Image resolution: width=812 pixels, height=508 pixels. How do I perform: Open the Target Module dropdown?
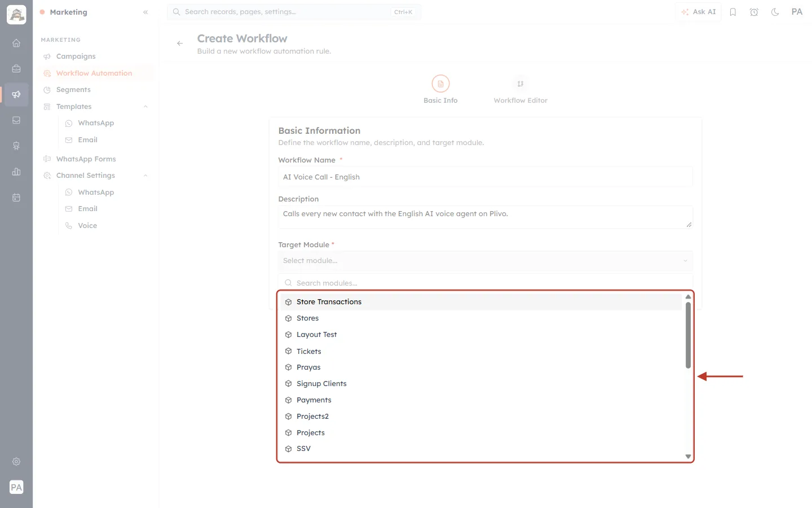click(x=485, y=261)
